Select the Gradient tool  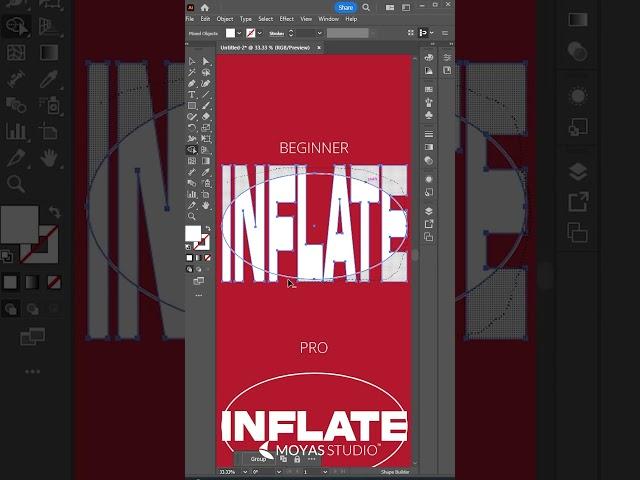[x=206, y=161]
